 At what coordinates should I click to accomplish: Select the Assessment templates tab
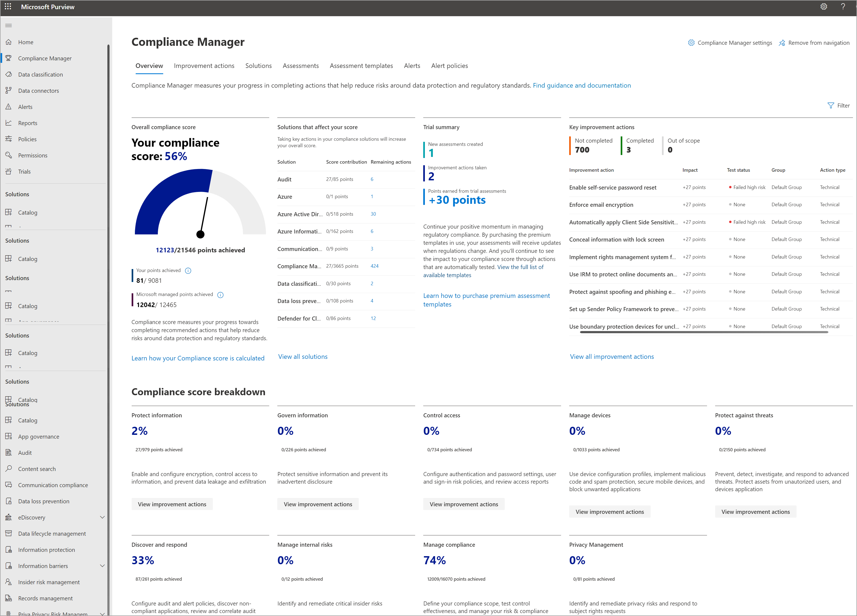363,66
